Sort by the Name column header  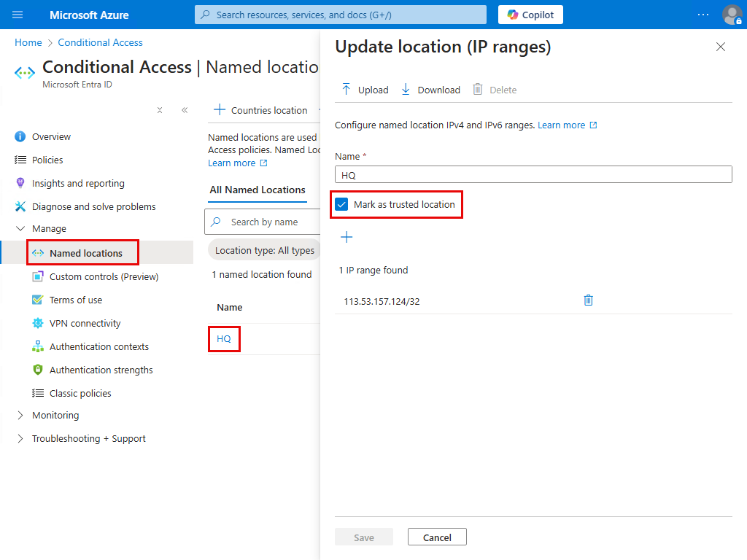point(230,307)
